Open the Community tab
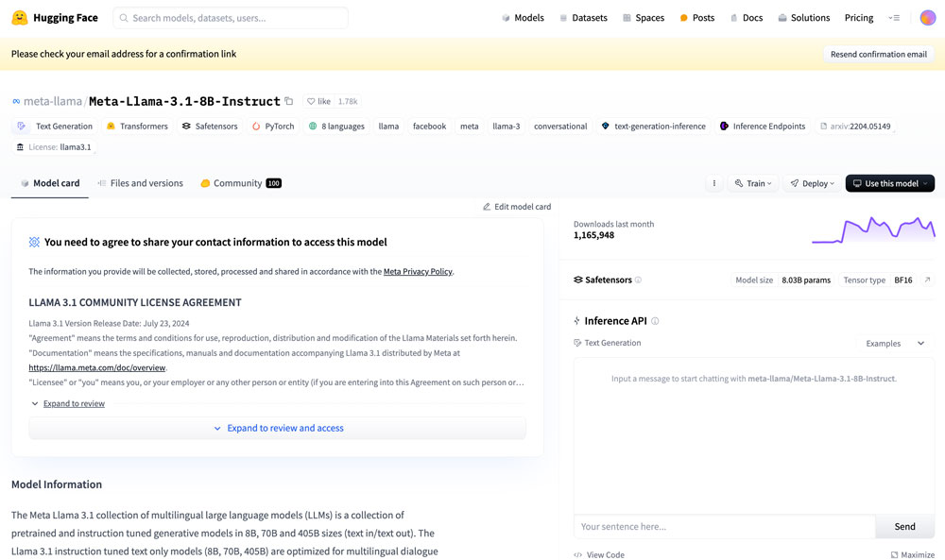Screen dimensions: 945x560 click(x=240, y=183)
